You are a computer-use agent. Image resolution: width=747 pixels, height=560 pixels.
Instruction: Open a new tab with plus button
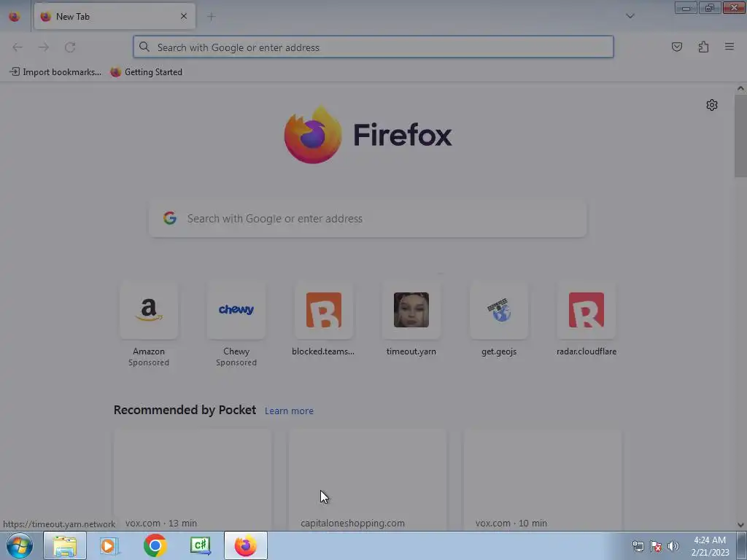pyautogui.click(x=211, y=17)
